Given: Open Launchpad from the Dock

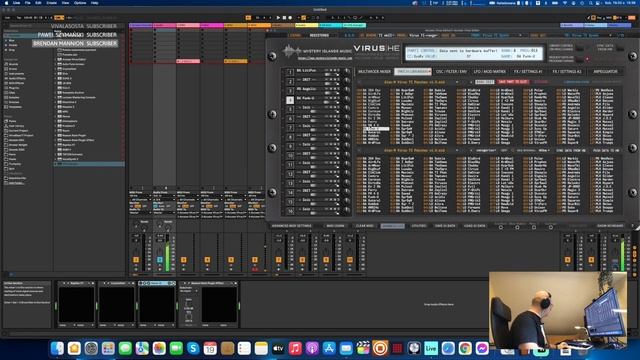Looking at the screenshot, I should click(x=108, y=348).
